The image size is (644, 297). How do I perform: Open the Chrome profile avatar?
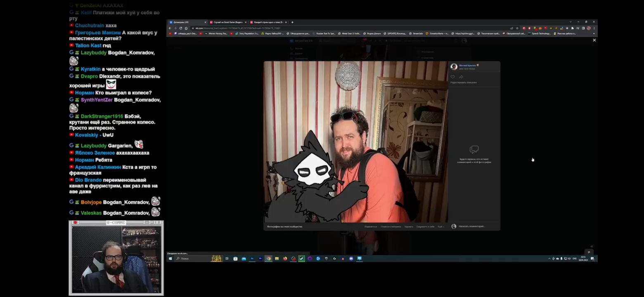[589, 28]
